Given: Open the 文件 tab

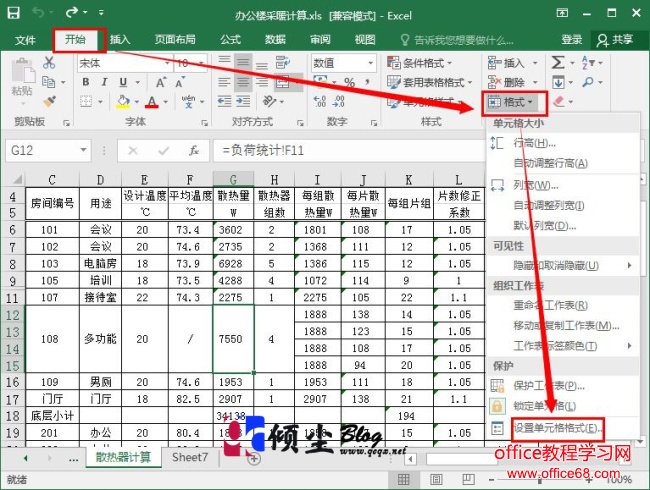Looking at the screenshot, I should click(25, 40).
